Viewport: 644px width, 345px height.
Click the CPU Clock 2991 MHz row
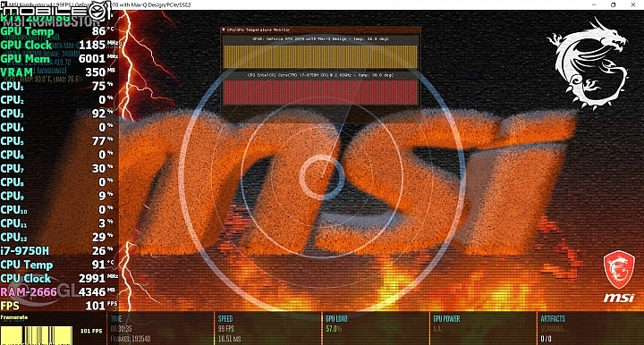click(x=59, y=279)
